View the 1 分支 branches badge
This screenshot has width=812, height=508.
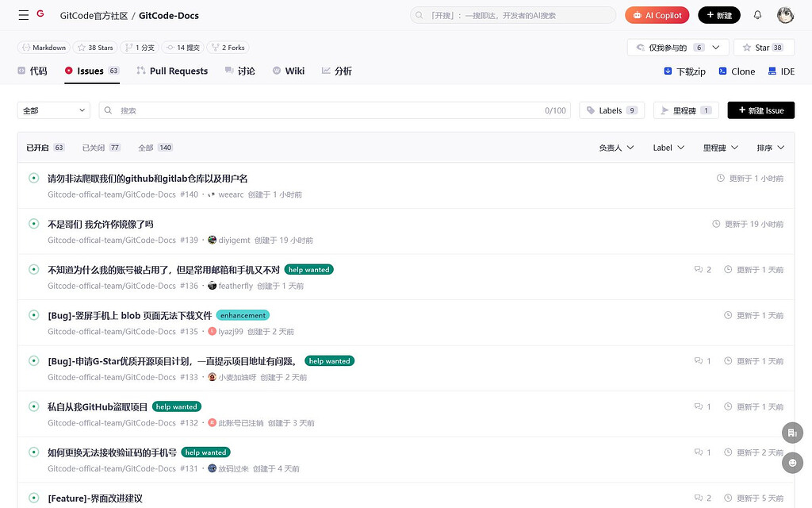(140, 47)
